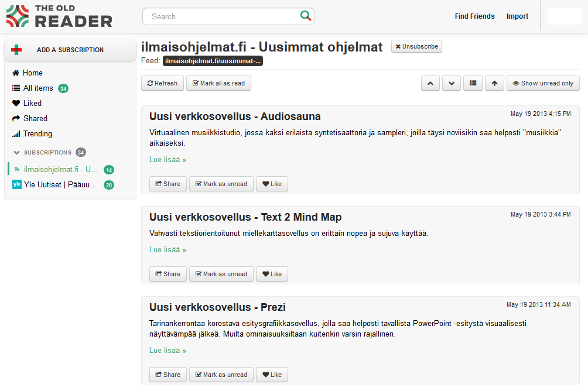Like the Text 2 Mind Map post
The width and height of the screenshot is (588, 391).
pyautogui.click(x=272, y=274)
